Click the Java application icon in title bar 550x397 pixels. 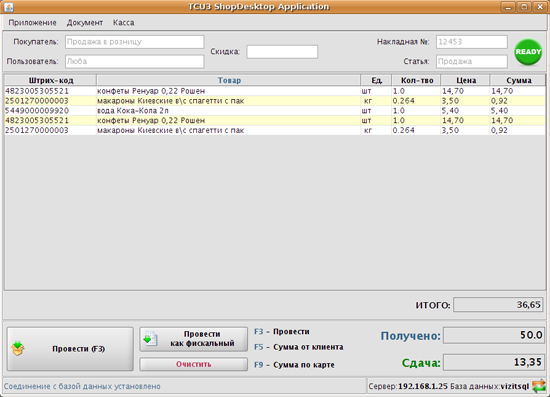[x=8, y=7]
